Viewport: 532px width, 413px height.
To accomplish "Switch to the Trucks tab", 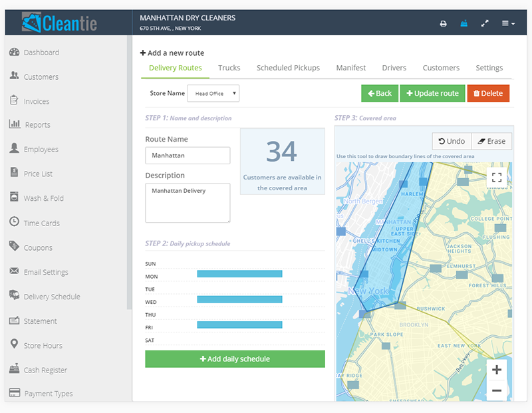I will [229, 68].
